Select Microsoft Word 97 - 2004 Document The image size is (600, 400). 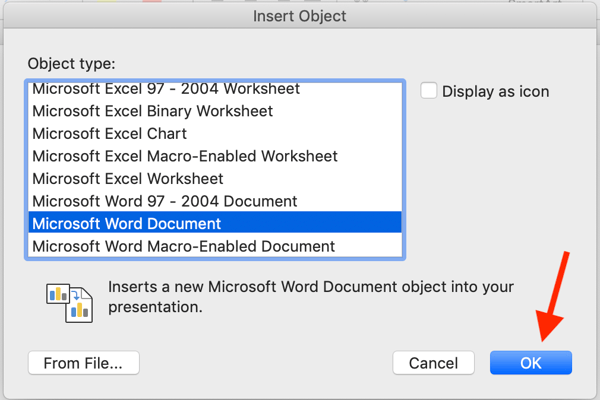(x=215, y=201)
